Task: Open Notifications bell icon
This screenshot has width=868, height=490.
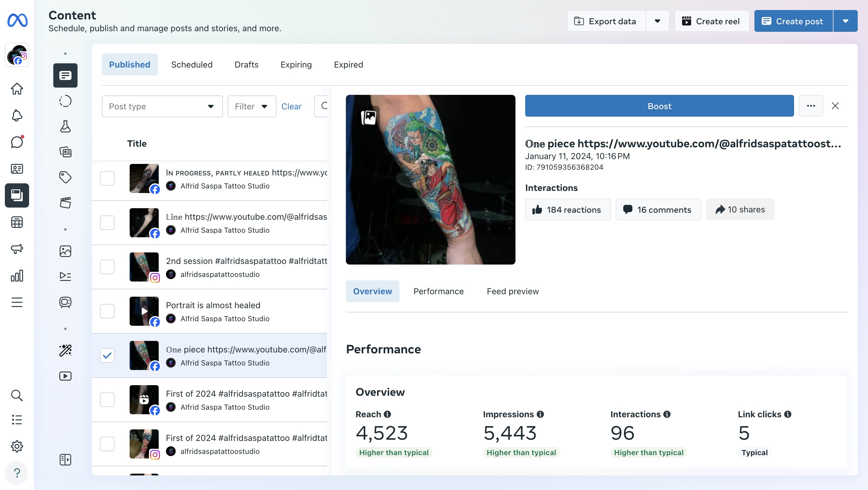Action: pos(17,116)
